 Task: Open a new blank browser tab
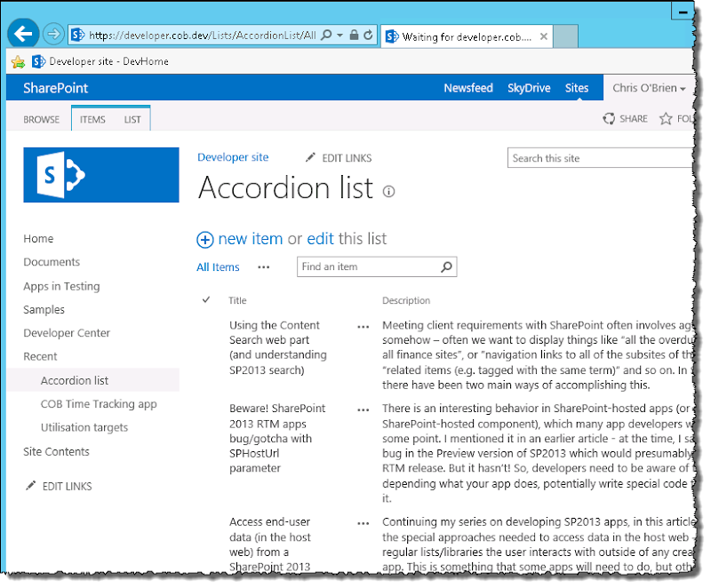click(x=565, y=36)
